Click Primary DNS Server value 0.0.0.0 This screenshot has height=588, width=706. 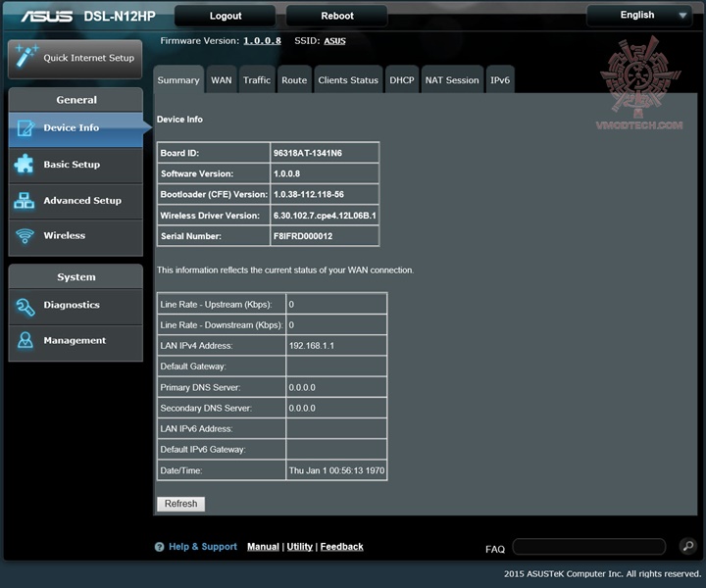point(302,387)
